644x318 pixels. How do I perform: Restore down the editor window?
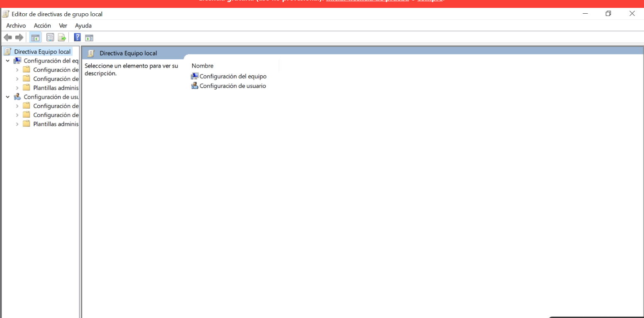click(608, 14)
